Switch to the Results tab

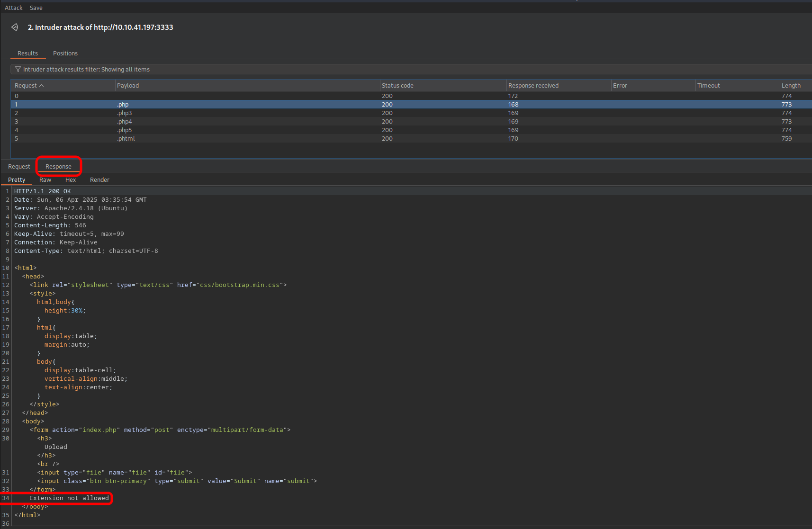tap(27, 54)
